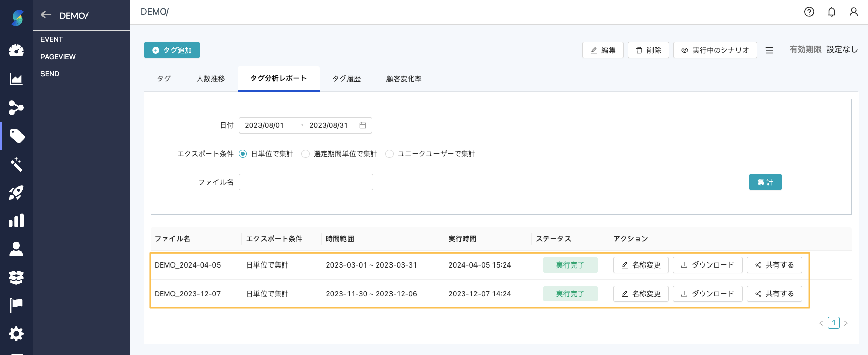This screenshot has width=868, height=355.
Task: Click the notification bell icon
Action: pos(831,12)
